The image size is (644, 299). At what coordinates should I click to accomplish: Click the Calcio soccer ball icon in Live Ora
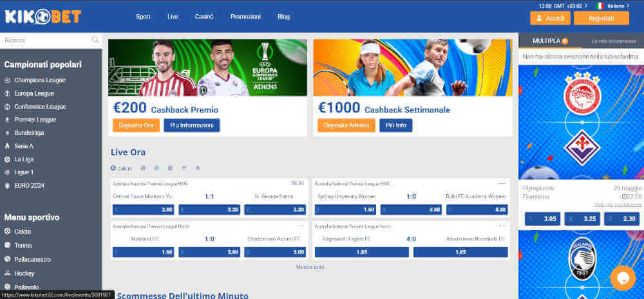point(113,168)
